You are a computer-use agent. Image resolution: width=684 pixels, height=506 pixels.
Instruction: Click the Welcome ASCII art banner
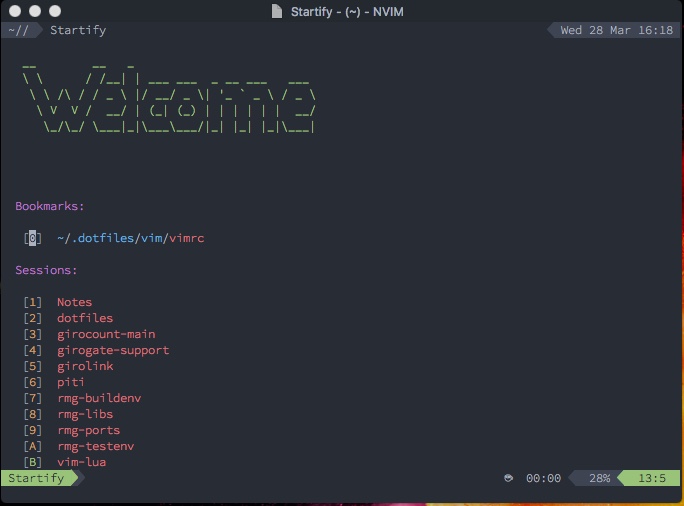click(168, 99)
